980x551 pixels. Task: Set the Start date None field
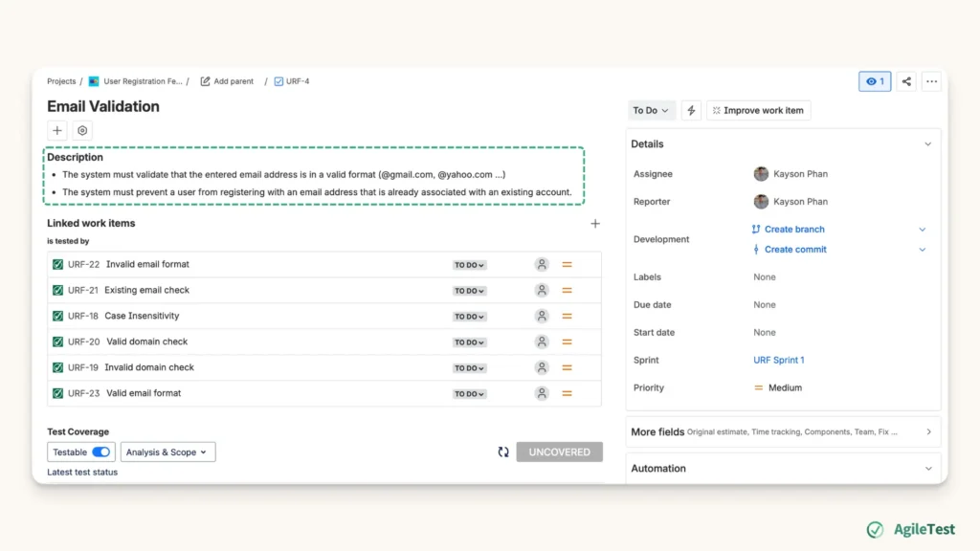(x=765, y=332)
